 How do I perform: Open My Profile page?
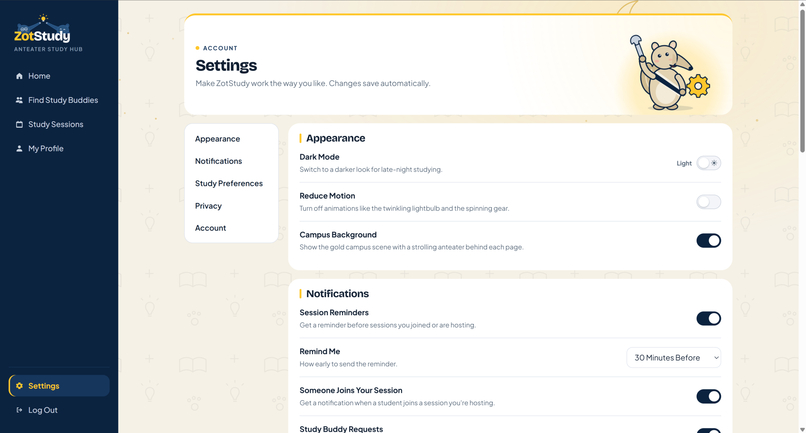tap(59, 149)
